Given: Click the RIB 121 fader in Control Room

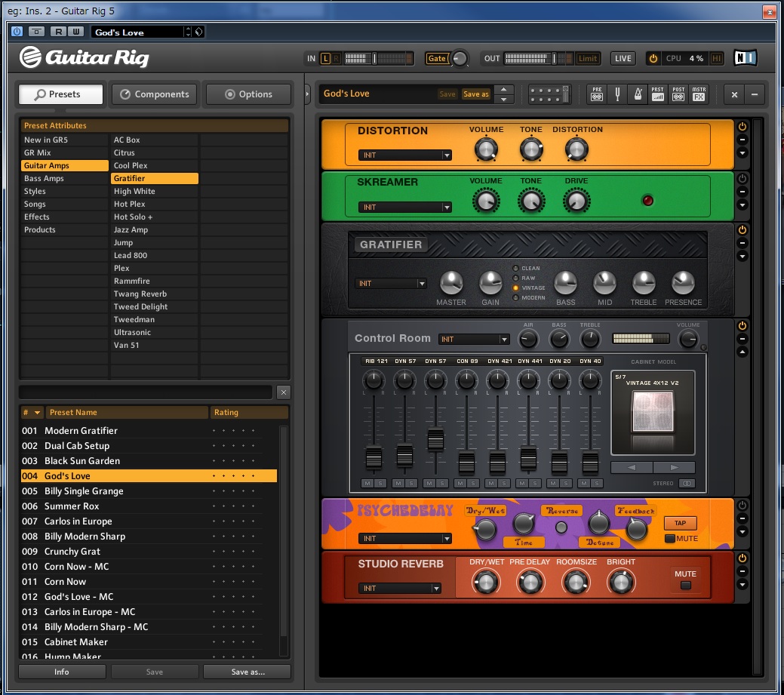Looking at the screenshot, I should pos(374,457).
